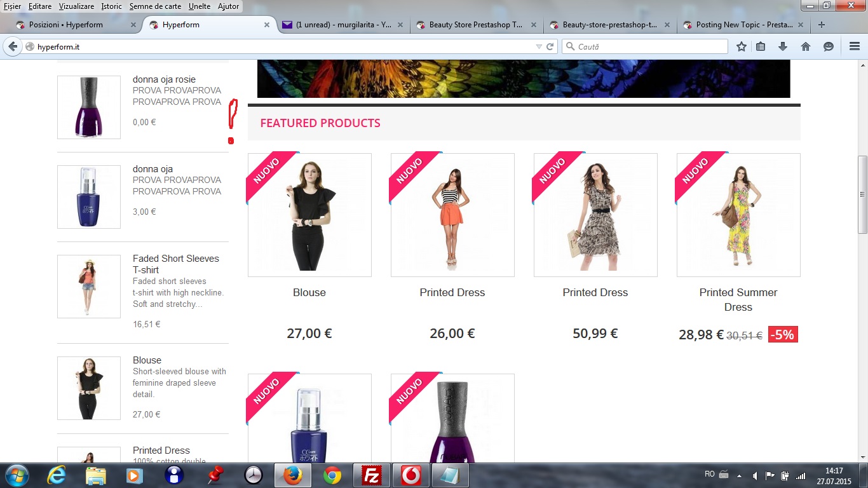
Task: Switch to Firefox in the taskbar
Action: [293, 475]
